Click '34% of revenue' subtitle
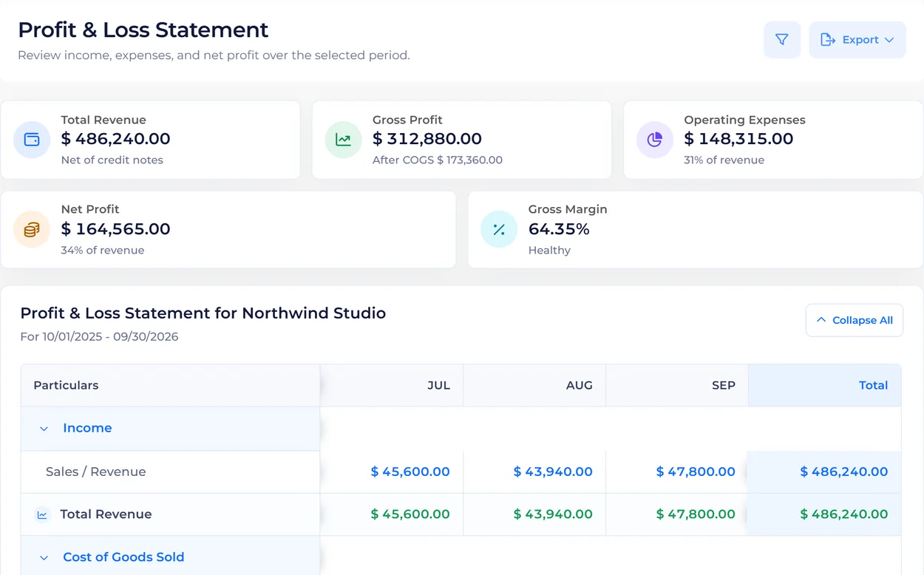Screen dimensions: 924x575 (x=103, y=250)
